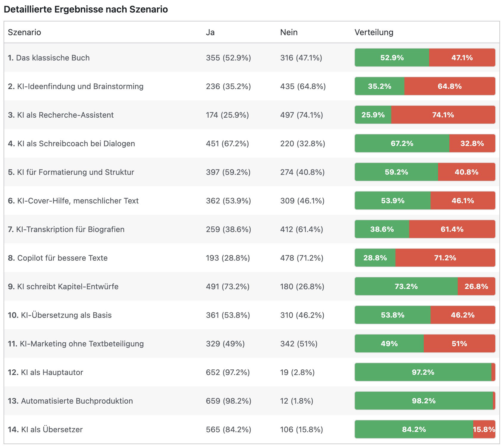The image size is (503, 448).
Task: Click the '451 (67.2%)' Ja value
Action: pyautogui.click(x=227, y=144)
